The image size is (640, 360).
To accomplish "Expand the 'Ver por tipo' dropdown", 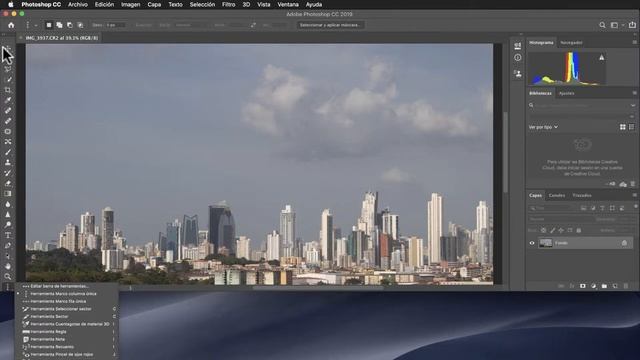I will 543,127.
